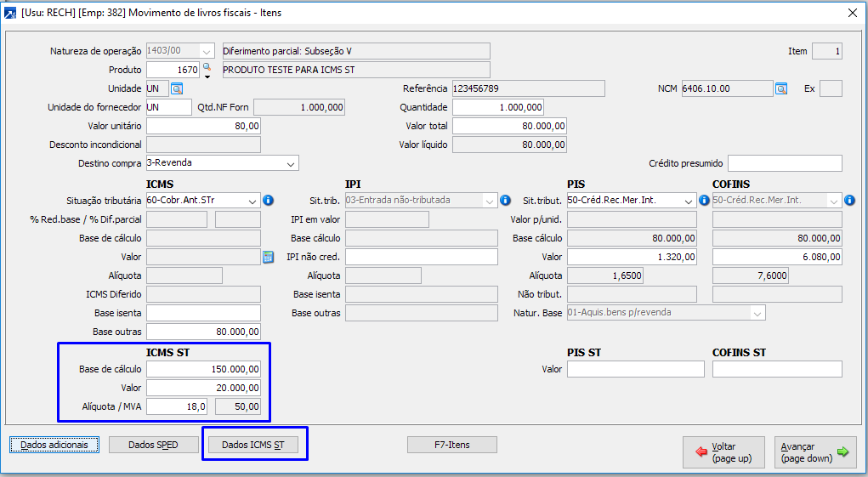Open the ICMS Situação tributária dropdown
The width and height of the screenshot is (868, 477).
pyautogui.click(x=252, y=201)
